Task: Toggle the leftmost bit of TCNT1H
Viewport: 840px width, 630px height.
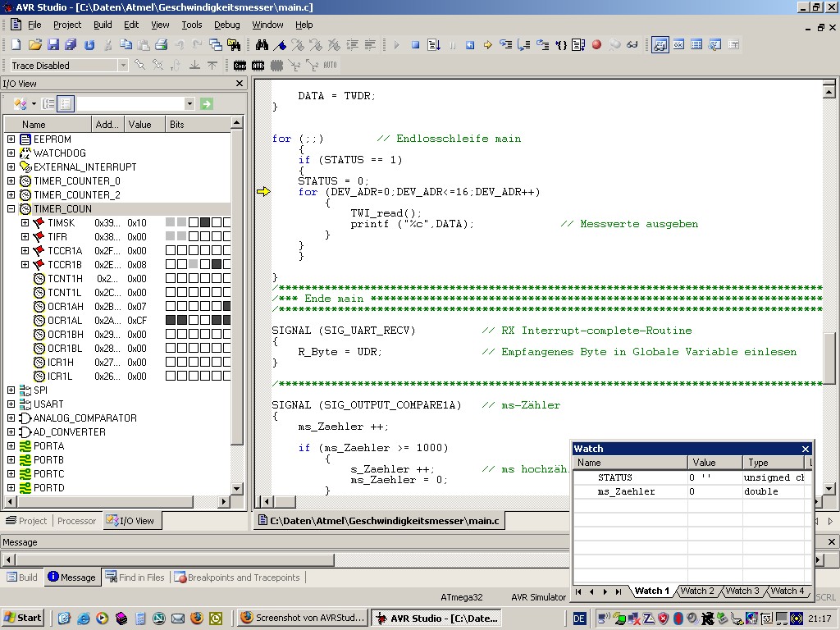Action: pos(171,278)
